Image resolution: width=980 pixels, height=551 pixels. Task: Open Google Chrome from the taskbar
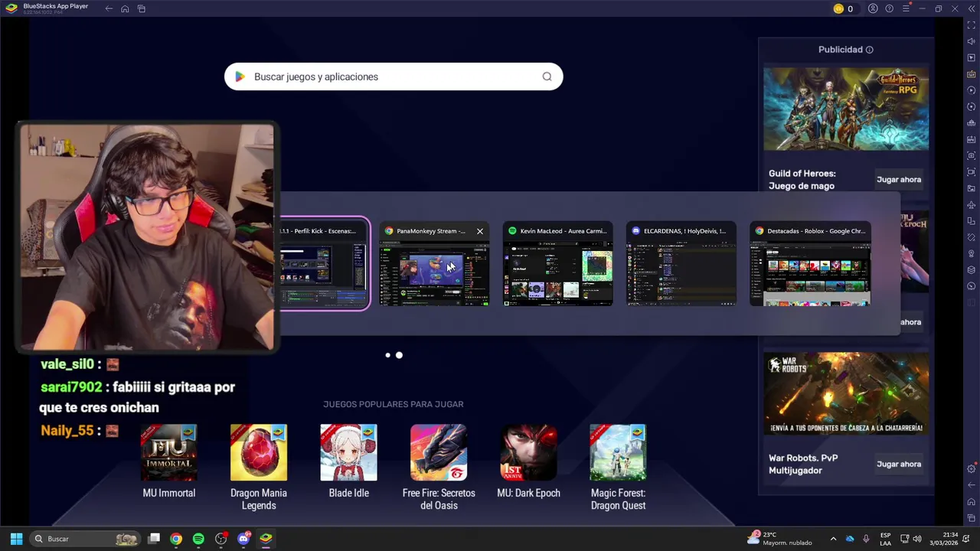[x=176, y=539]
